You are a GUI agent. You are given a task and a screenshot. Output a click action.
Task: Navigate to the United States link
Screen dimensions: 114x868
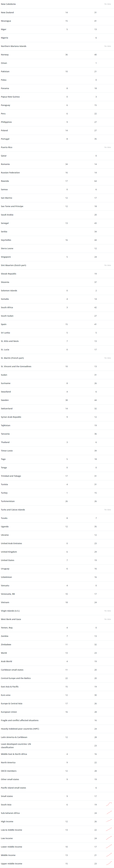(x=7, y=560)
